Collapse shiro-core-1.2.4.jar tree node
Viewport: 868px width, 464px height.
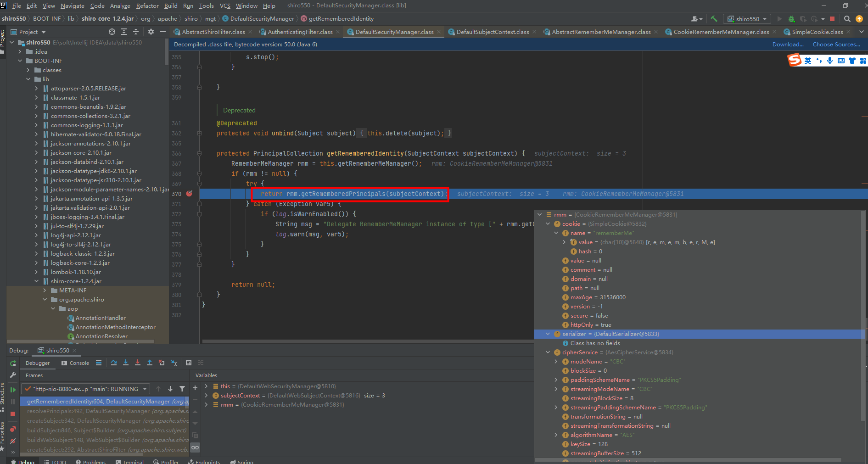(36, 281)
